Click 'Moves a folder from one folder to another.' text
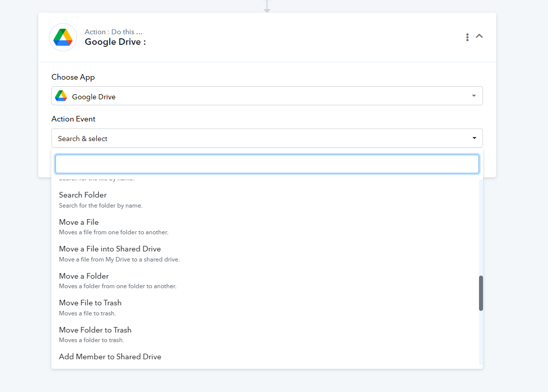The height and width of the screenshot is (392, 548). coord(118,286)
